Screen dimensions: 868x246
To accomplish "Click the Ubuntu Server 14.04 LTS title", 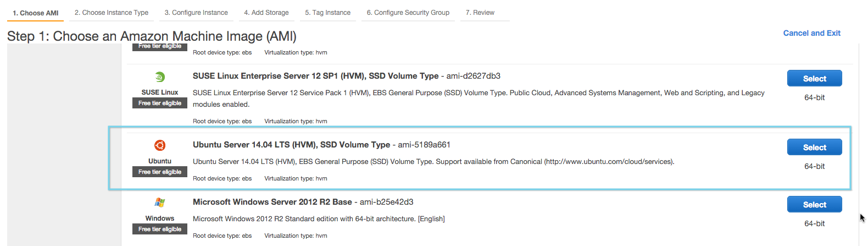I will pyautogui.click(x=291, y=145).
